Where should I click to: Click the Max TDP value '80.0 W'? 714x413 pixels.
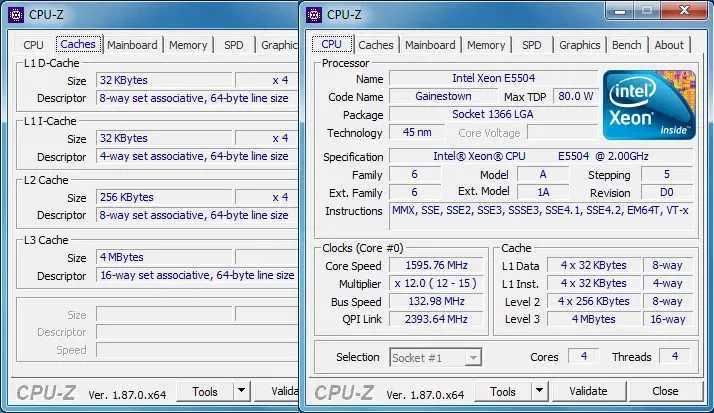click(x=576, y=97)
